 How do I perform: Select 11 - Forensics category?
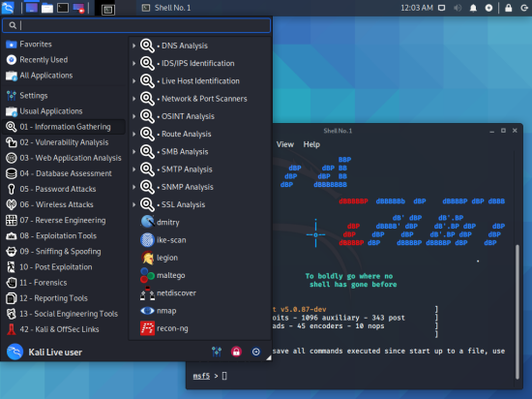click(64, 283)
